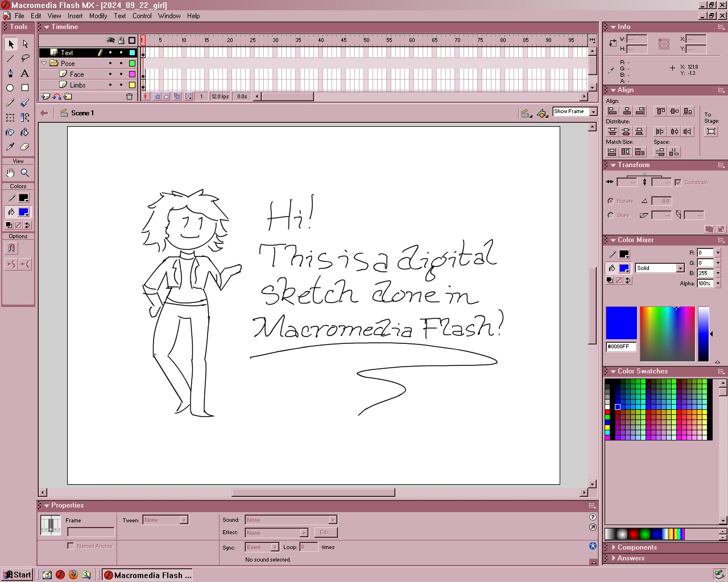728x582 pixels.
Task: Collapse the Align panel
Action: pos(614,90)
